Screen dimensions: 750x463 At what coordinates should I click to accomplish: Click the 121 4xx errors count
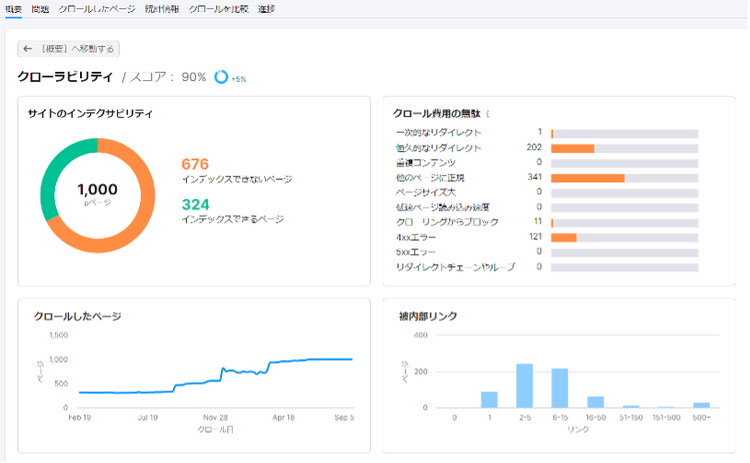tap(535, 237)
